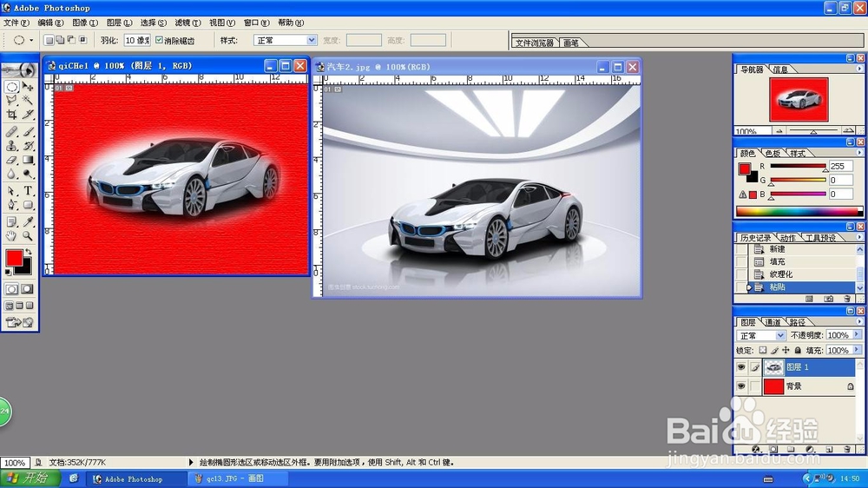Screen dimensions: 868x488
Task: Select the History Brush tool
Action: [28, 146]
